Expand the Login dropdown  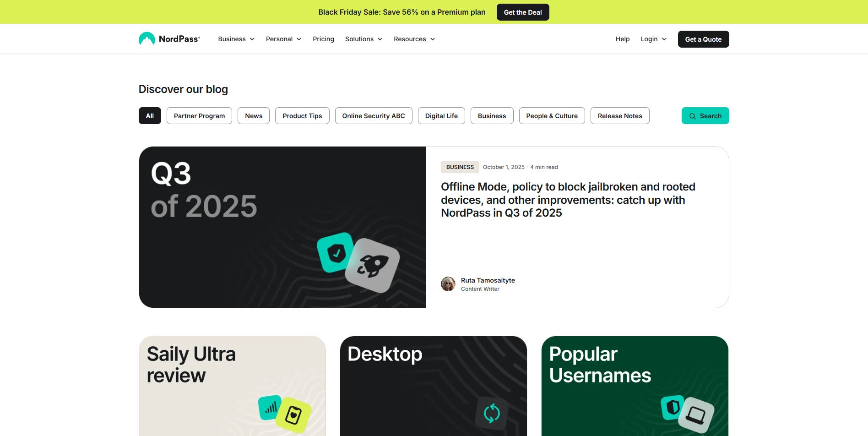(654, 39)
